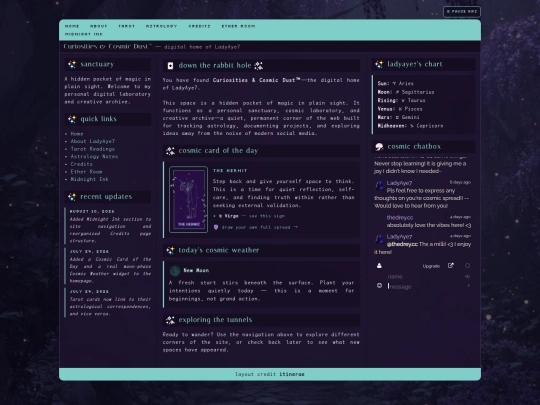Click the 'exploring the tunnels' heading
Screen dimensions: 540x405
click(215, 320)
